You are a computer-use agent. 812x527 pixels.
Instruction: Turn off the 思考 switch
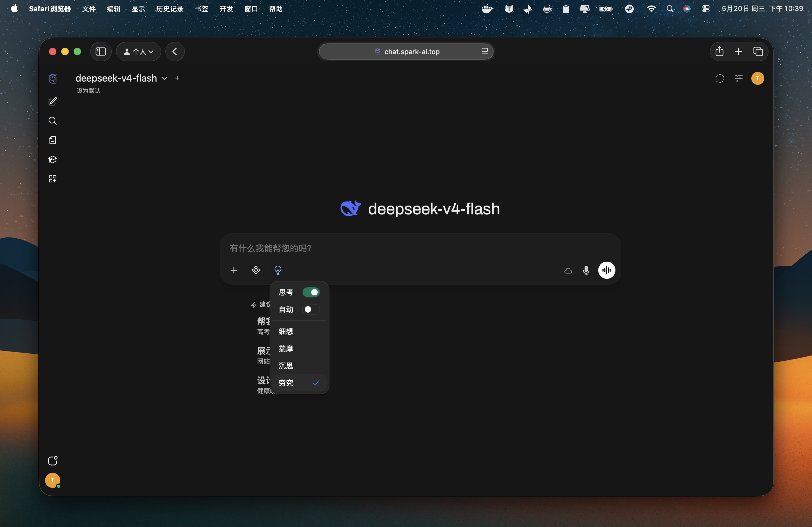click(x=311, y=292)
